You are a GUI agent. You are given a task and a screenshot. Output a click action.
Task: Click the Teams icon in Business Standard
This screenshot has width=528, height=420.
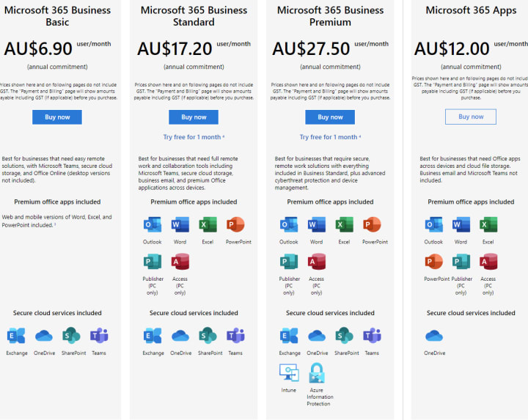click(235, 336)
